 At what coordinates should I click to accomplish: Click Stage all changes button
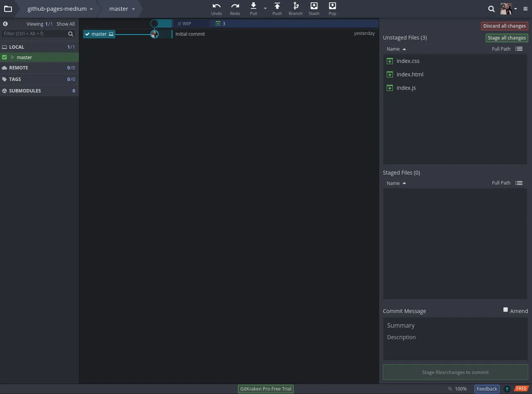[507, 38]
